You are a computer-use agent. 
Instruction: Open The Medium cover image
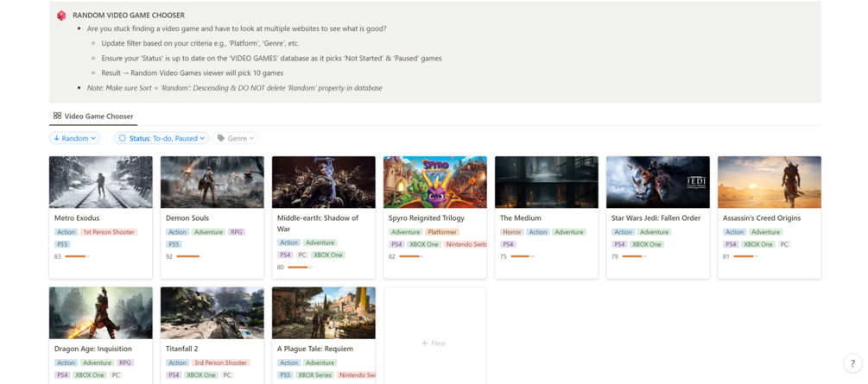547,182
